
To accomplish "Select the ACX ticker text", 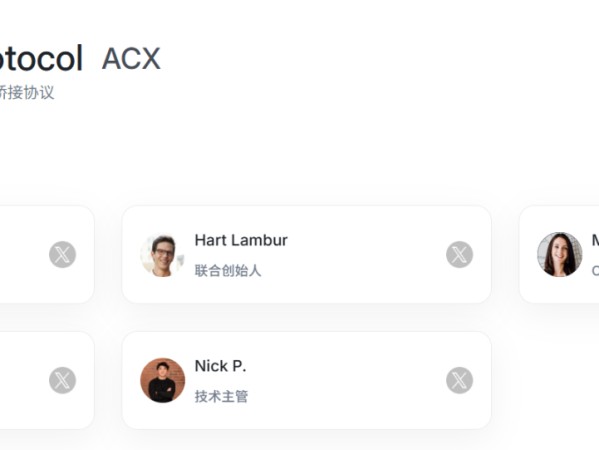I will (131, 58).
